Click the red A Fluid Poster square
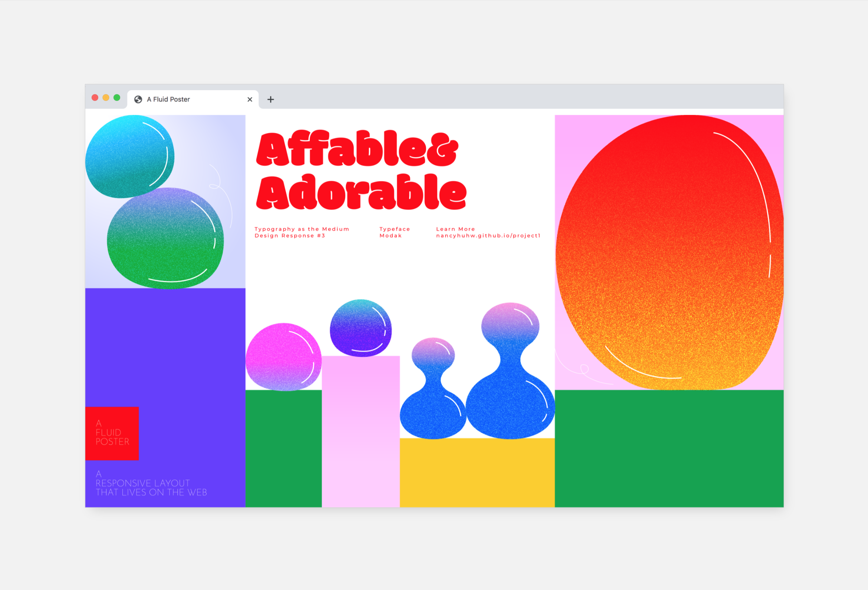The width and height of the screenshot is (868, 590). click(112, 433)
